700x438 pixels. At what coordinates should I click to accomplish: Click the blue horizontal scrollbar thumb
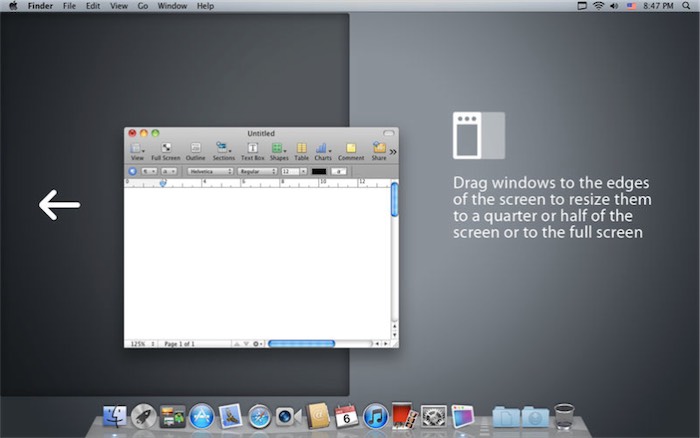pyautogui.click(x=302, y=343)
